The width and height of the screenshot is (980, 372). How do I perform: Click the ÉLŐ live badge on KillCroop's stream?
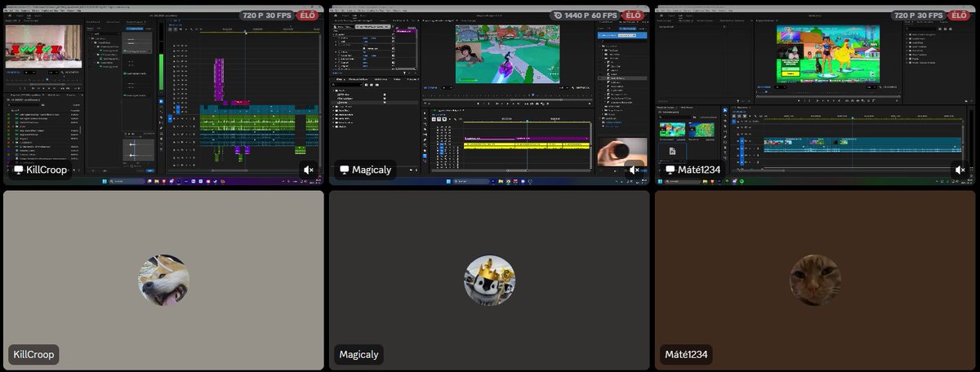[308, 15]
